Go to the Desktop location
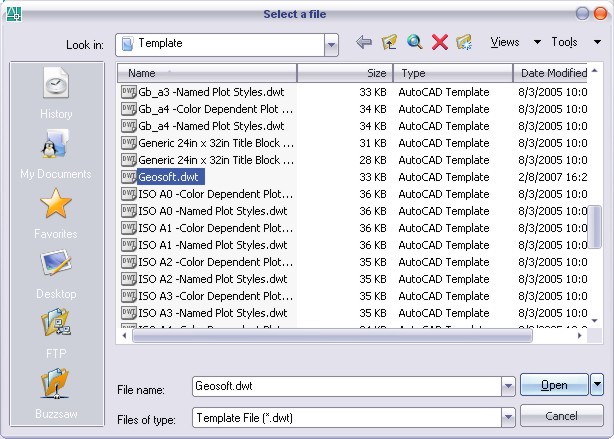Viewport: 614px width, 439px height. coord(56,273)
